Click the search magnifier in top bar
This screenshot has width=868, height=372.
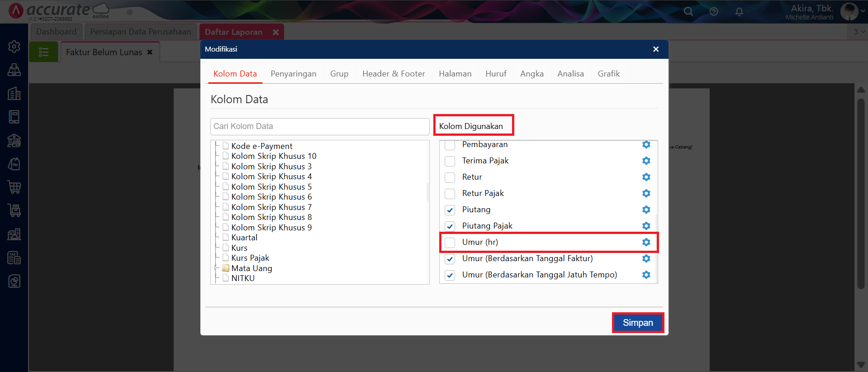688,12
